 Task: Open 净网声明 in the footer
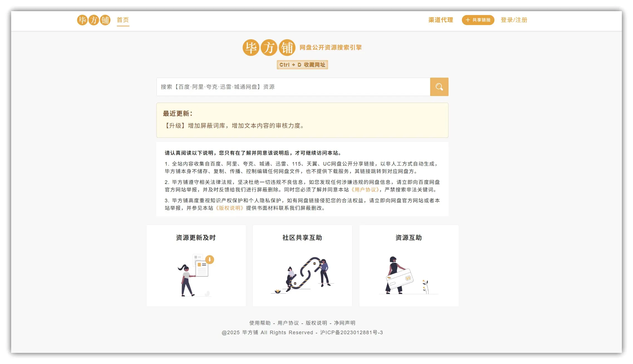pos(345,323)
